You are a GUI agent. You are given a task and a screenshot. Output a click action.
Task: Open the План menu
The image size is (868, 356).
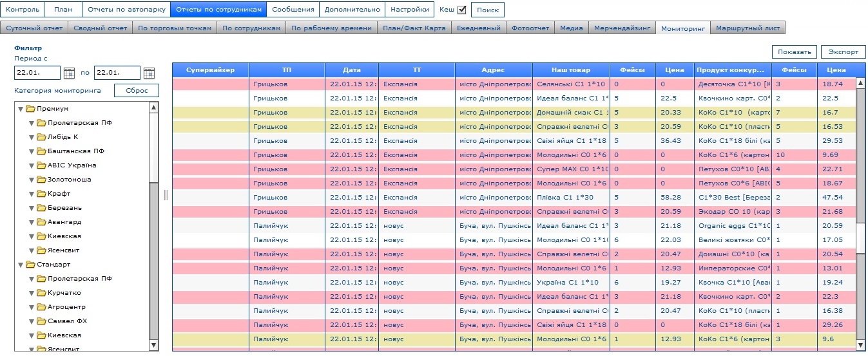(64, 10)
